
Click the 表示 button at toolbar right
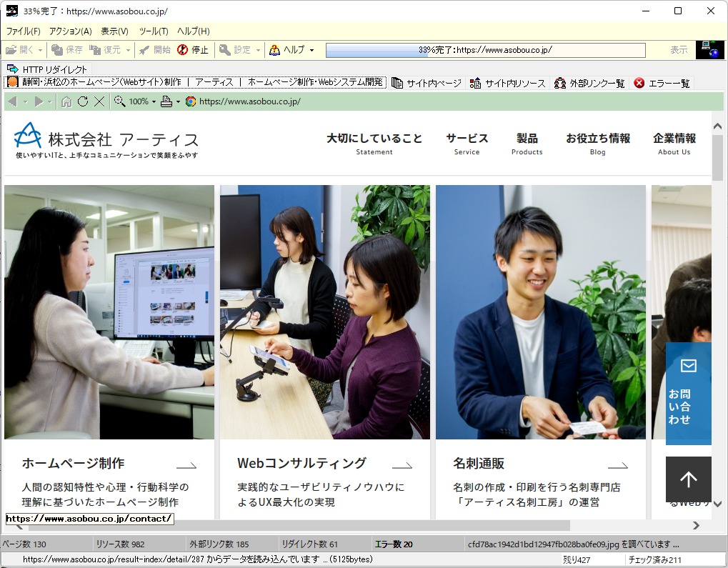click(x=679, y=50)
